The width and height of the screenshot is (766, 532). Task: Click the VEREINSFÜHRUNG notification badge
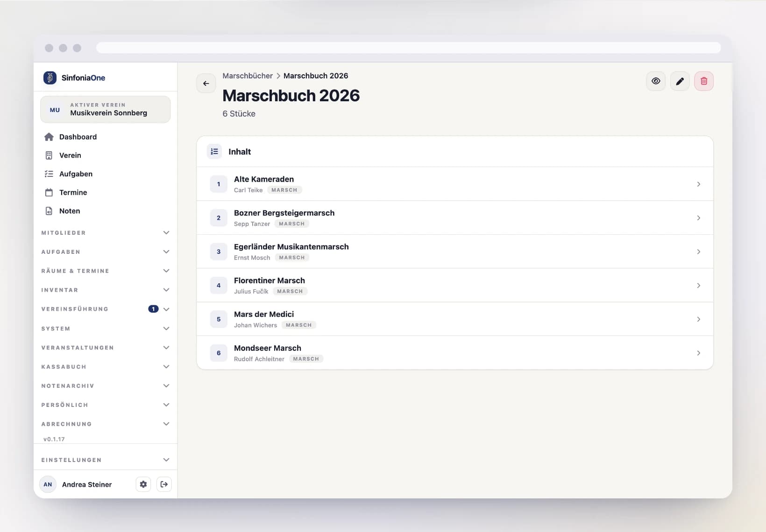point(153,309)
